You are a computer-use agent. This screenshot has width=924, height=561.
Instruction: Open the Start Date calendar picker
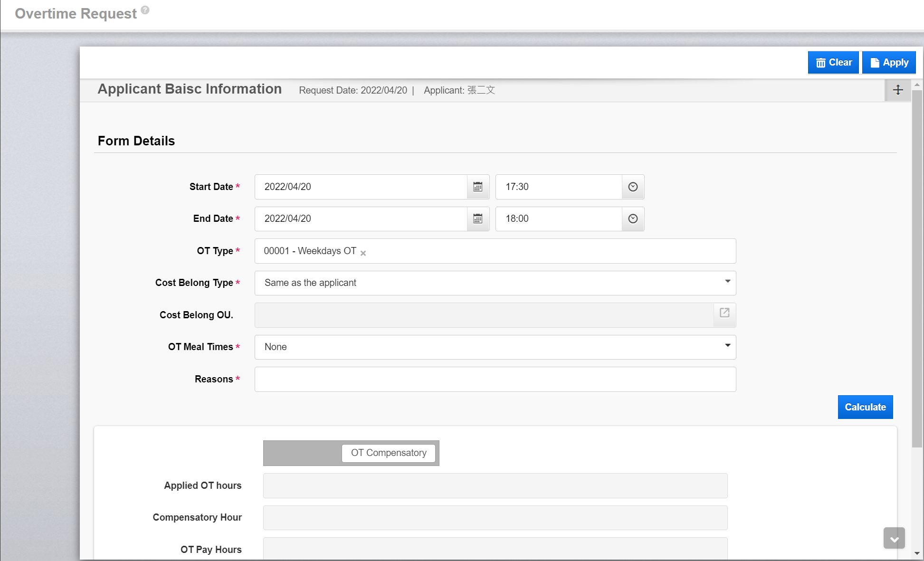click(x=478, y=187)
